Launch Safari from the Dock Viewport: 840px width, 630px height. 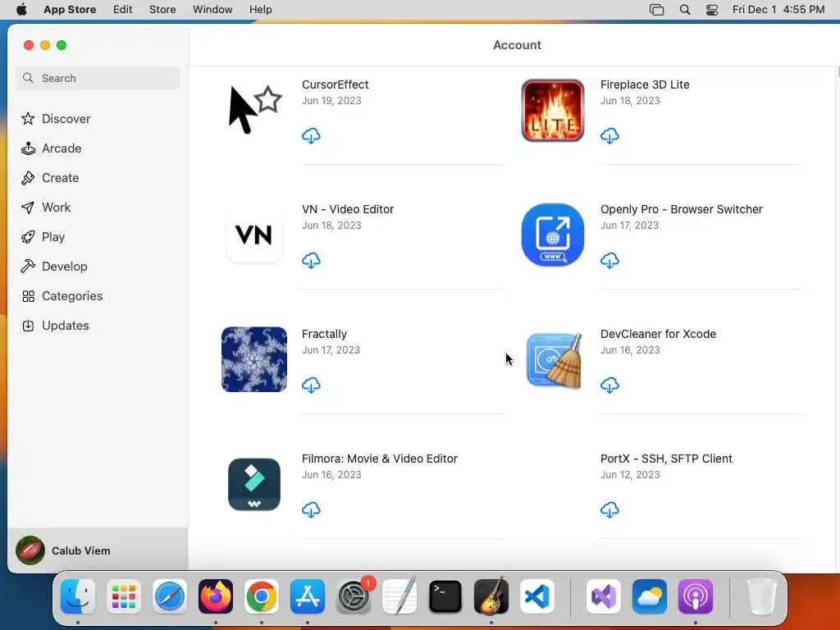170,596
